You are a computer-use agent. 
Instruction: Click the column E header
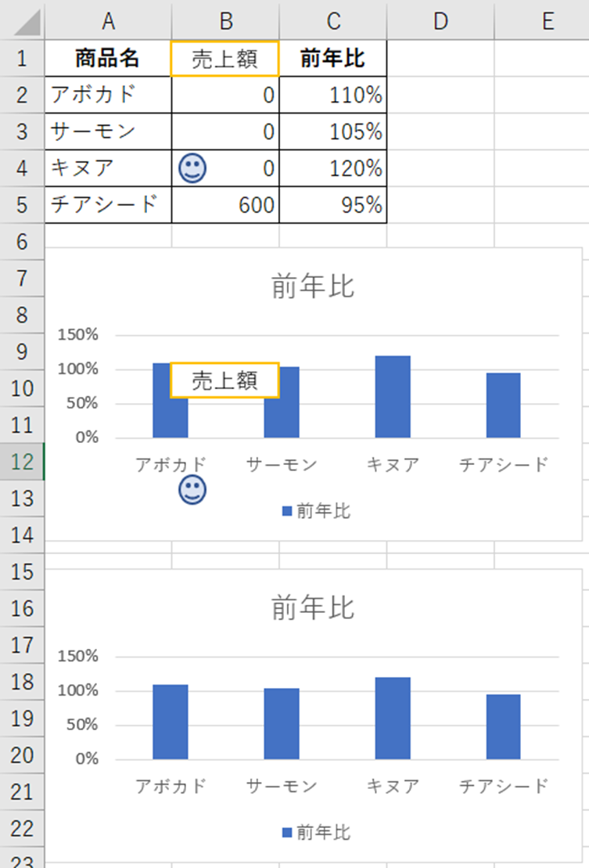pyautogui.click(x=546, y=21)
